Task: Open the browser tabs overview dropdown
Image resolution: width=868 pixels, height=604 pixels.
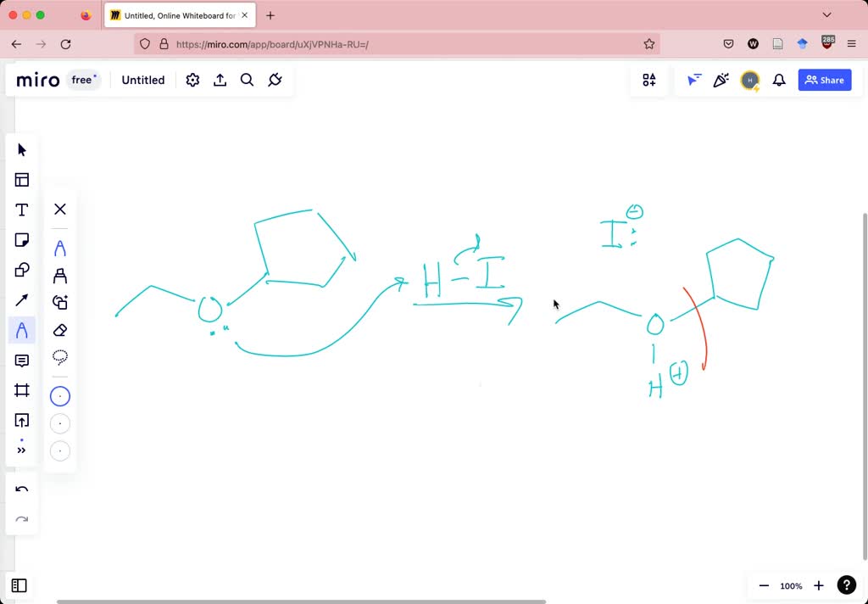Action: [x=826, y=14]
